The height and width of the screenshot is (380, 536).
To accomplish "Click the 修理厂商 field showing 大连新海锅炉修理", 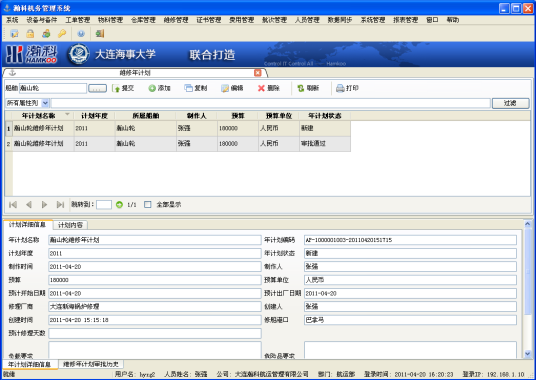I will [x=155, y=307].
